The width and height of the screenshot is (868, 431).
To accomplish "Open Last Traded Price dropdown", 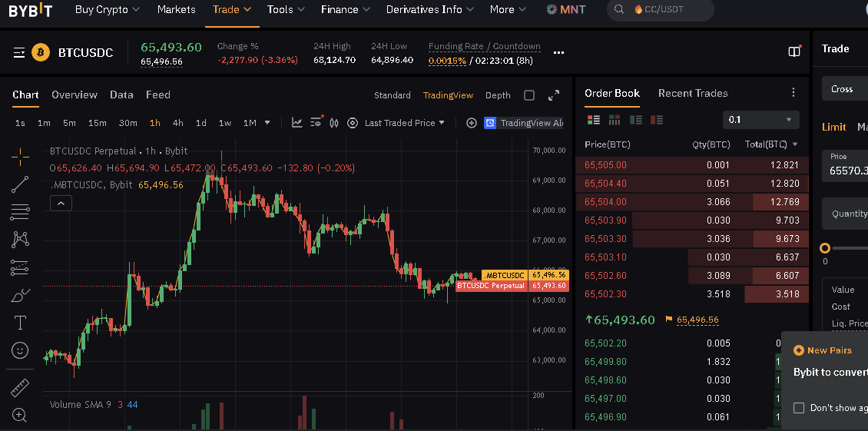I will tap(405, 123).
